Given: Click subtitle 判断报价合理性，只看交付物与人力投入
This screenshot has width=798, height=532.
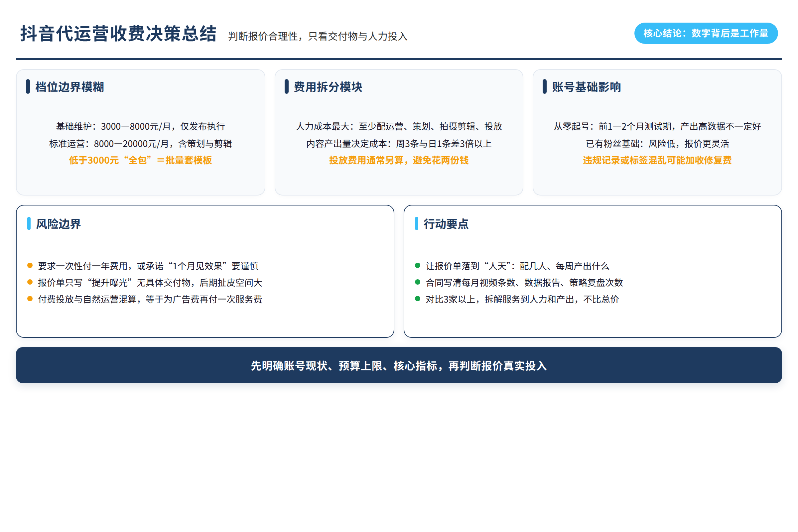Looking at the screenshot, I should click(x=318, y=36).
